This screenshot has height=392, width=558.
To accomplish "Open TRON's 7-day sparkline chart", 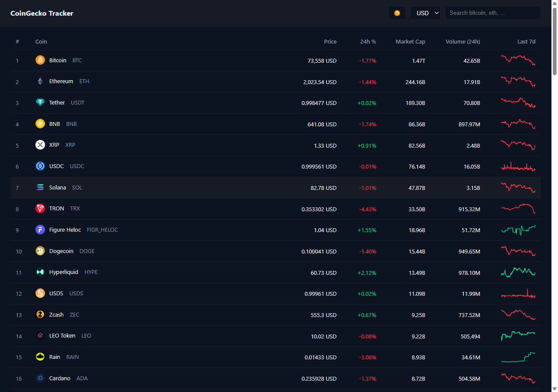I will click(x=518, y=209).
